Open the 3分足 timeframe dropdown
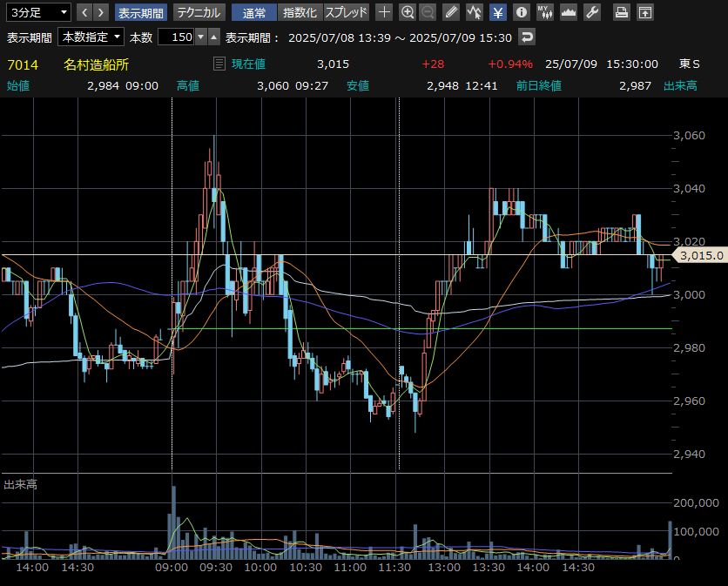The width and height of the screenshot is (728, 586). (x=37, y=12)
